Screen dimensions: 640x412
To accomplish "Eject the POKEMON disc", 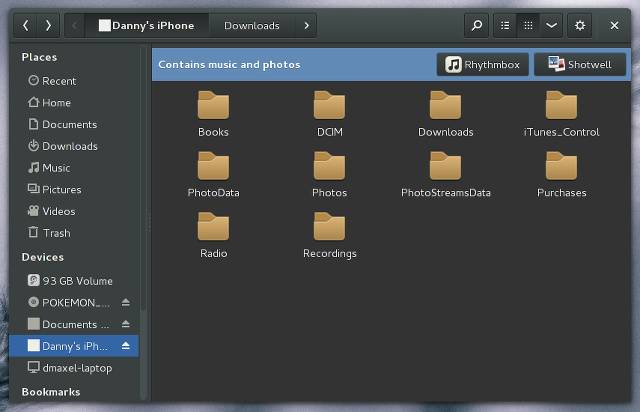I will coord(126,303).
